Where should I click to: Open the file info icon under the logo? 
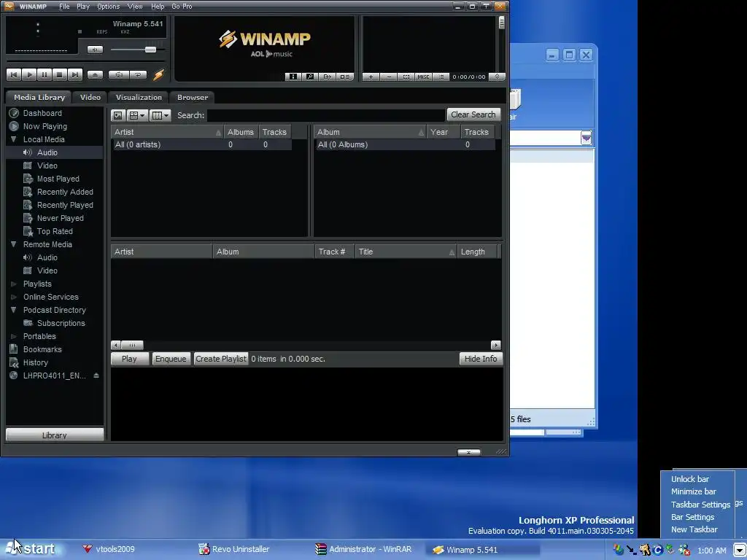(x=293, y=77)
